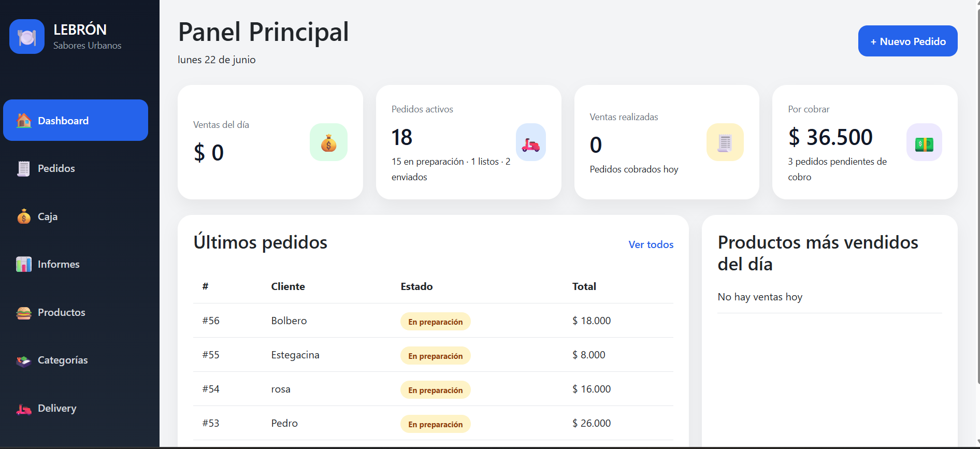
Task: Click the 3 pedidos pendientes de cobro text
Action: 837,169
